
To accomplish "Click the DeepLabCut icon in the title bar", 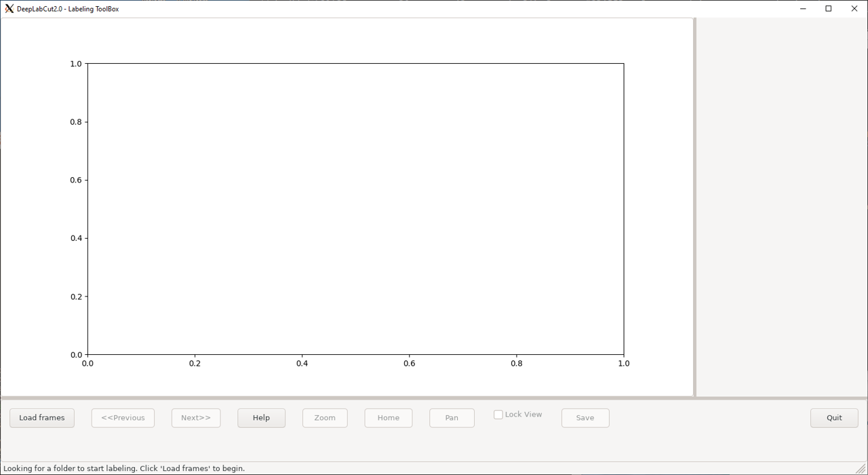I will (9, 9).
